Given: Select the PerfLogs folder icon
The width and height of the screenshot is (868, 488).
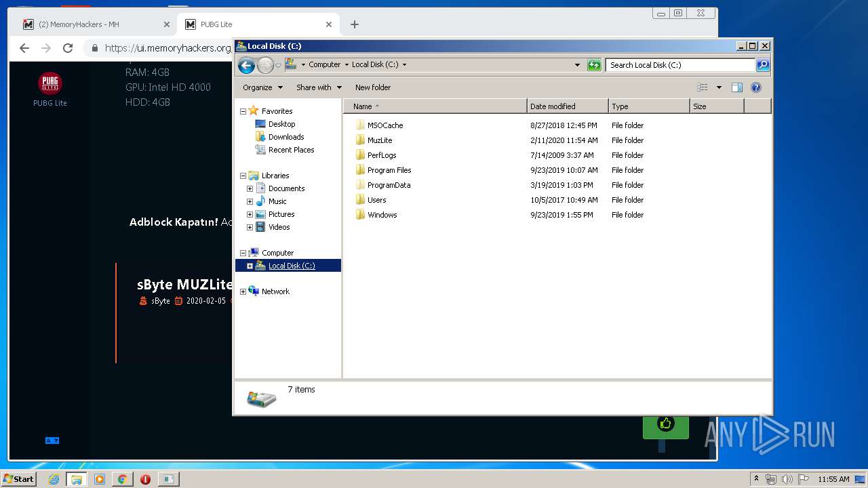Looking at the screenshot, I should [x=360, y=155].
